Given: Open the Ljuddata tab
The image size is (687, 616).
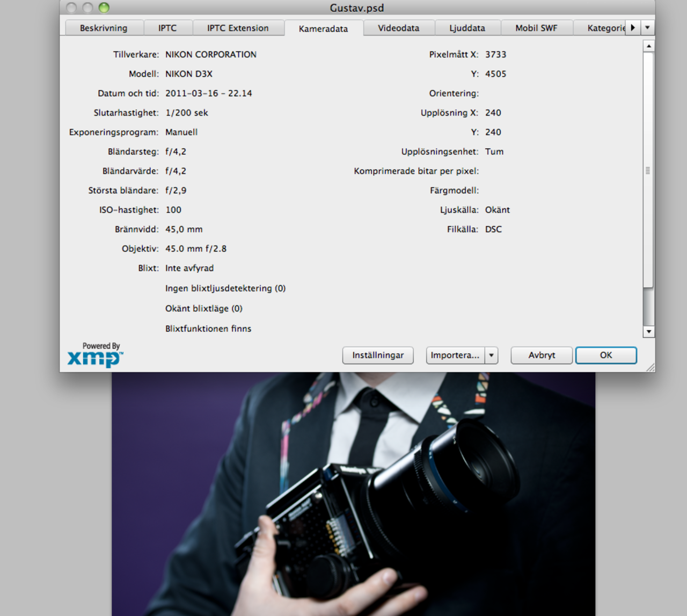Looking at the screenshot, I should (x=467, y=28).
